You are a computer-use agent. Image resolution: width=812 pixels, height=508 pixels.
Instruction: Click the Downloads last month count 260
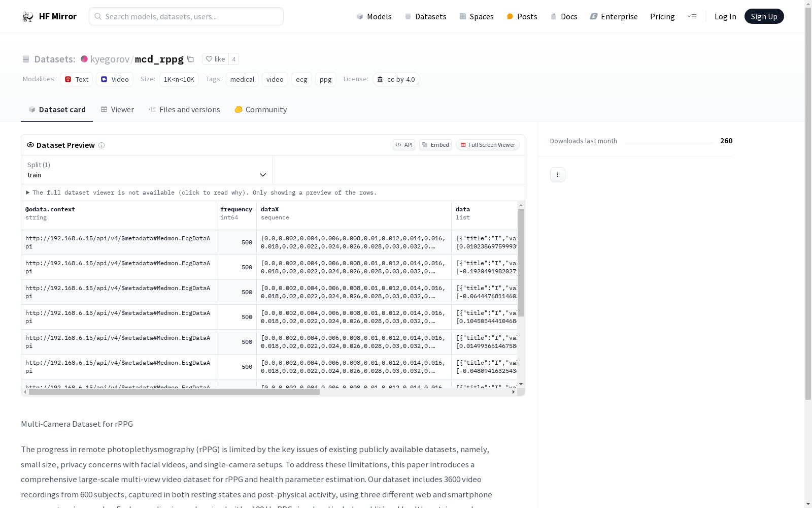(x=726, y=141)
